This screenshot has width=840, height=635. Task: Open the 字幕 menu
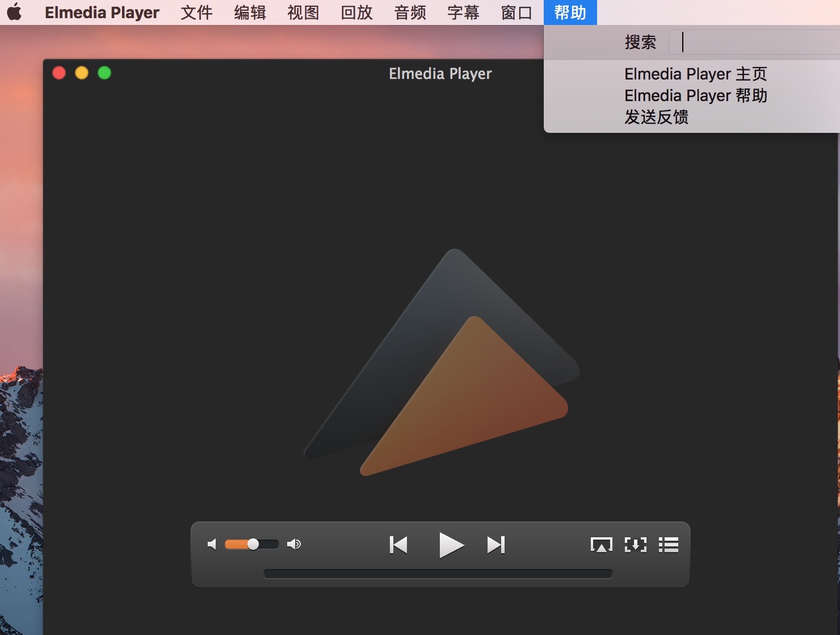tap(463, 12)
